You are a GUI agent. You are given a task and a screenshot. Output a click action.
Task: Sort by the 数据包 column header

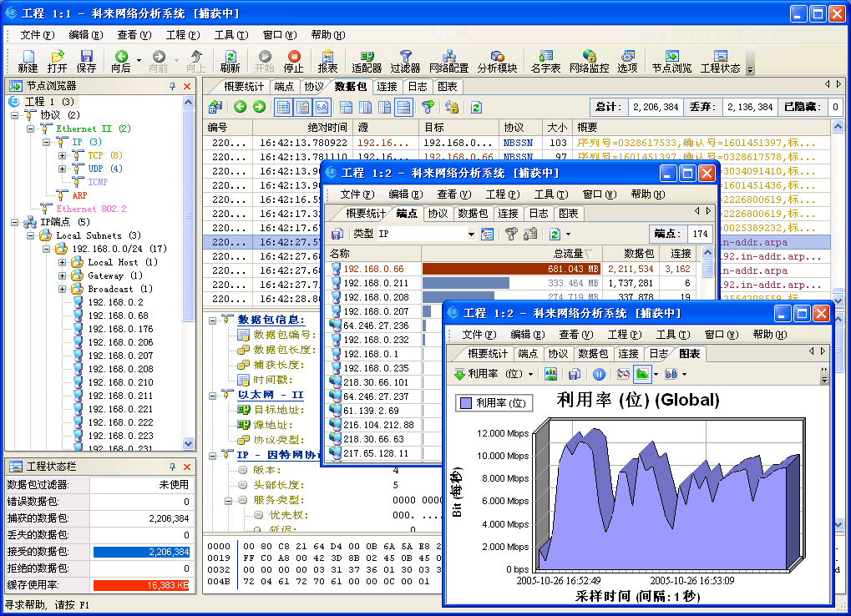pos(631,253)
